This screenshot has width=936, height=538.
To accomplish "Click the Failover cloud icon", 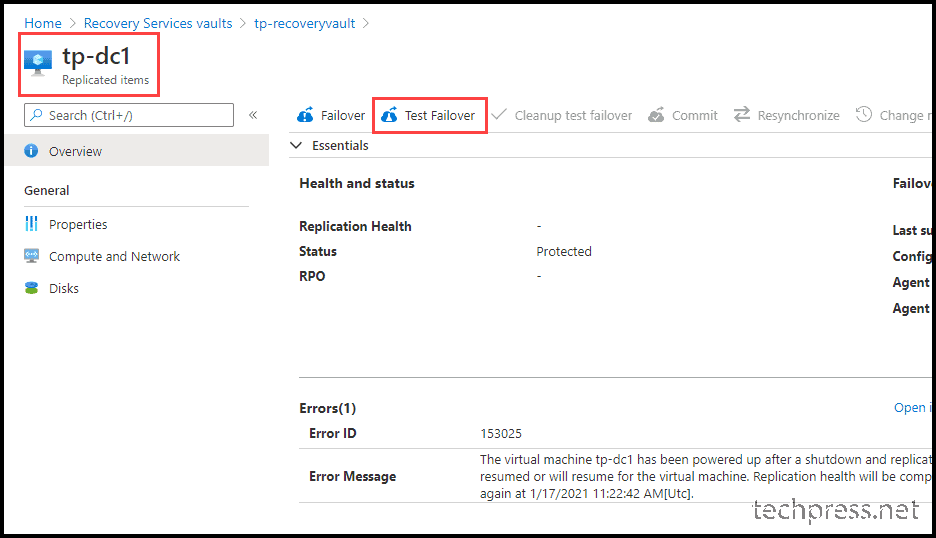I will (305, 115).
